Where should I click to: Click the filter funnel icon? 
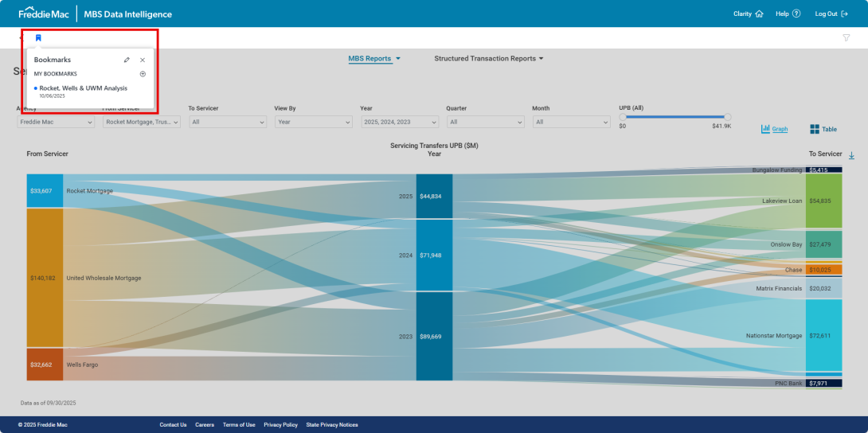[x=846, y=37]
